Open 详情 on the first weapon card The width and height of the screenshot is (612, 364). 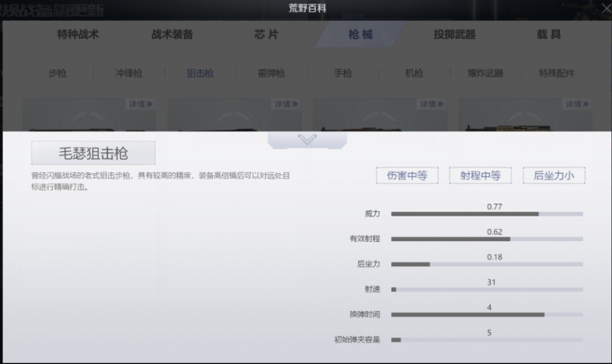click(141, 104)
